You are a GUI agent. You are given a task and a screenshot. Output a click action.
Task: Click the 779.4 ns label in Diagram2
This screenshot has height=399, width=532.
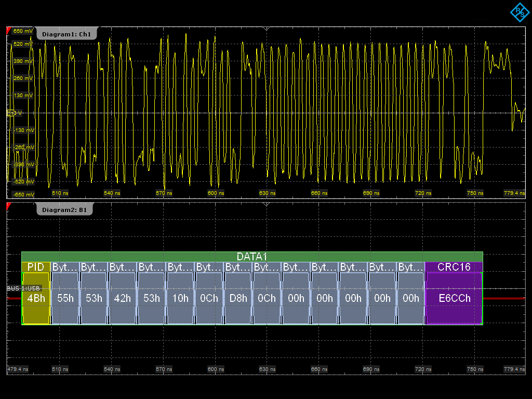(x=514, y=369)
